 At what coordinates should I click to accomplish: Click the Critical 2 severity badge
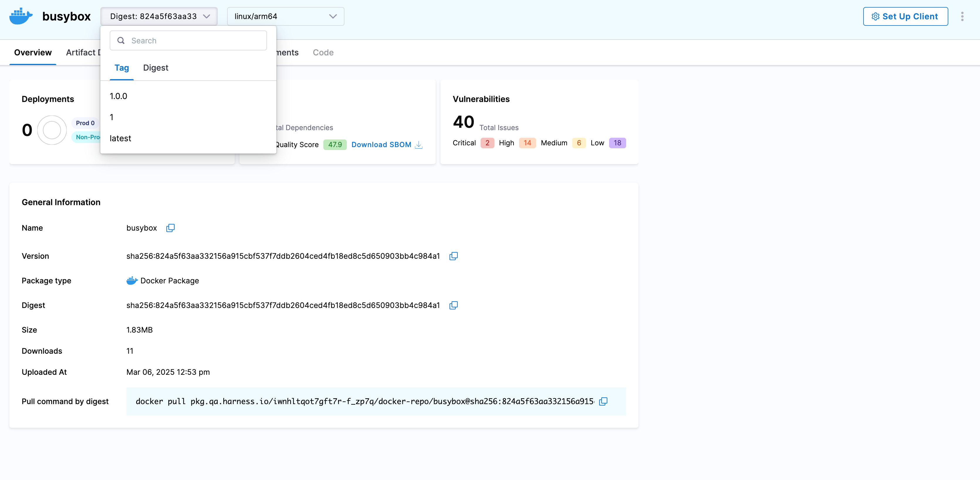487,143
